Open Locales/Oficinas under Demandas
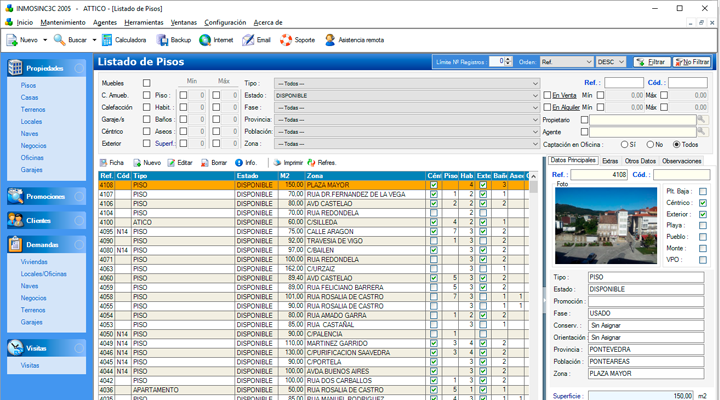 (x=44, y=274)
